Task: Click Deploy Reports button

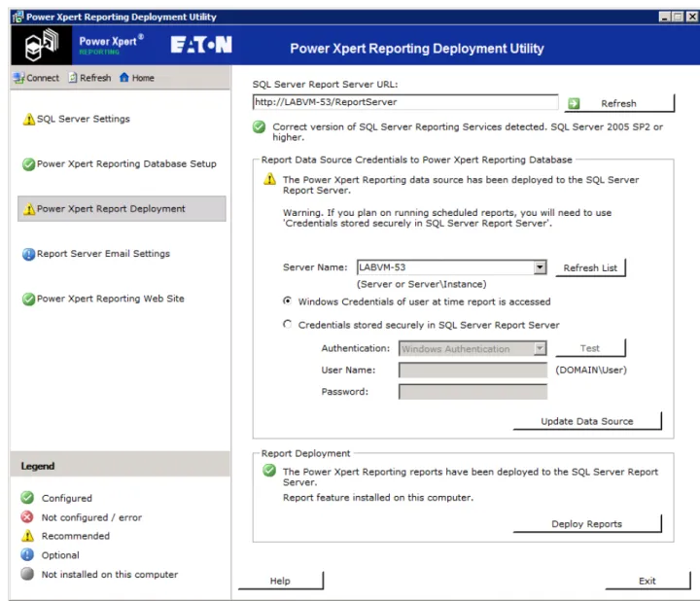Action: coord(587,524)
